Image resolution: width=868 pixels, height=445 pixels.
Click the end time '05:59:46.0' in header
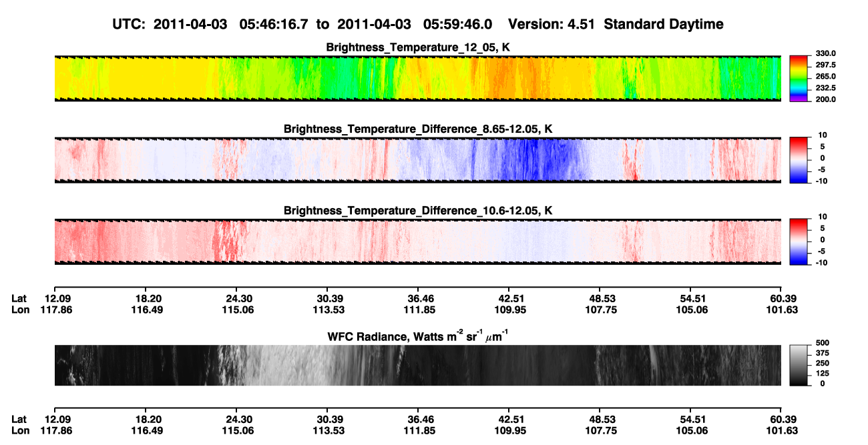click(457, 25)
